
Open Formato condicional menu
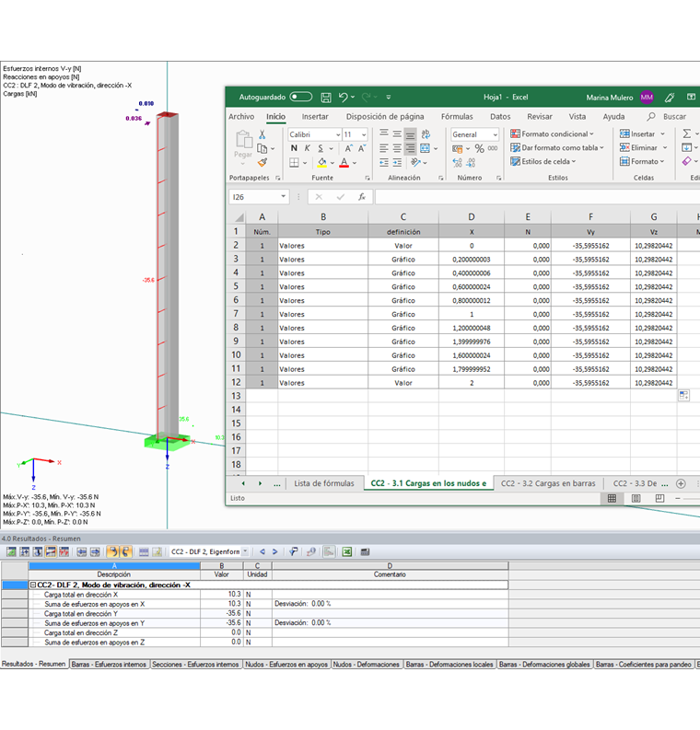(552, 134)
